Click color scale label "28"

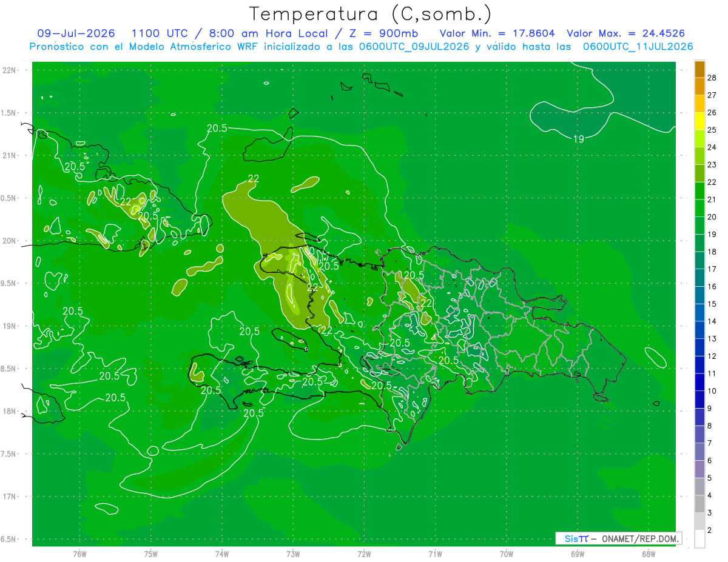point(712,78)
